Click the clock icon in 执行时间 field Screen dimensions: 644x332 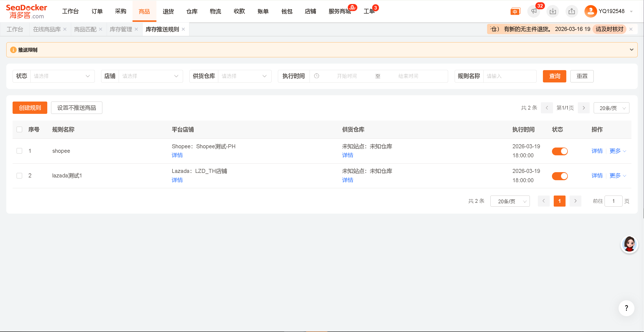[317, 76]
